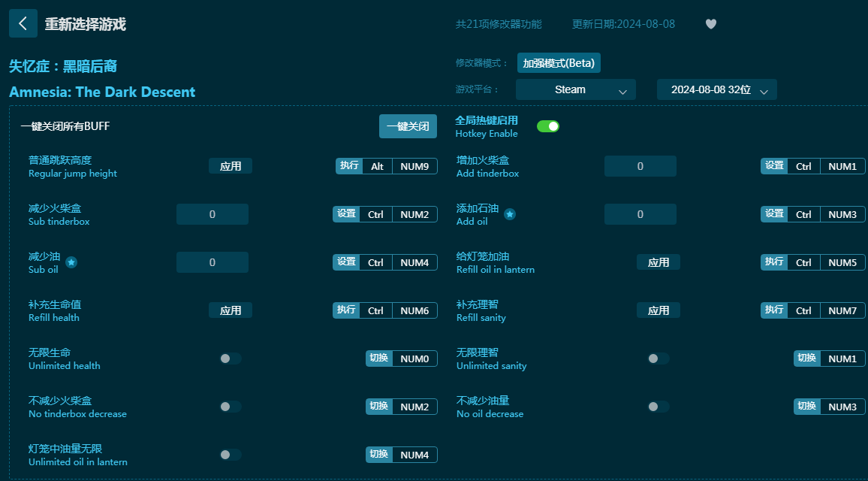Disable the global Hotkey Enable toggle
The height and width of the screenshot is (481, 868).
[x=548, y=126]
